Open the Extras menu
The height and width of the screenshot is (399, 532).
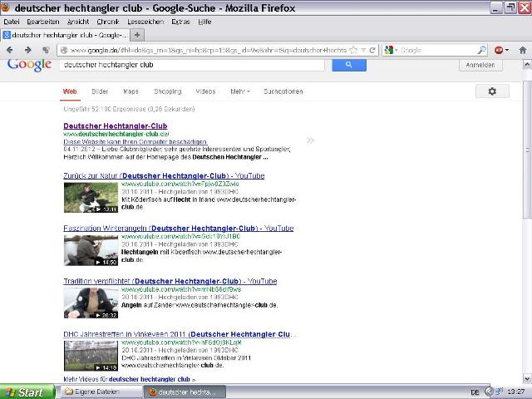(x=180, y=22)
